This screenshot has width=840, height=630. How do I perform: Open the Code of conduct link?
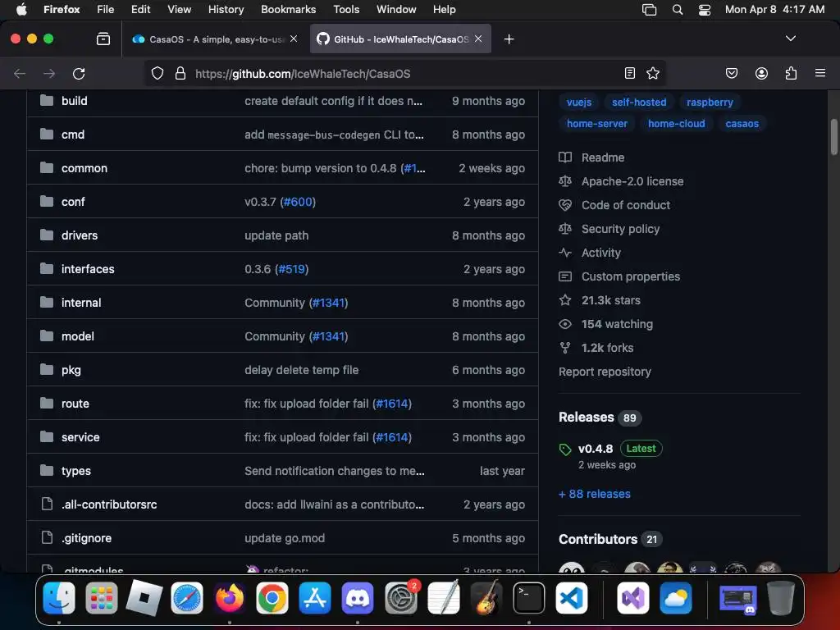pos(614,205)
